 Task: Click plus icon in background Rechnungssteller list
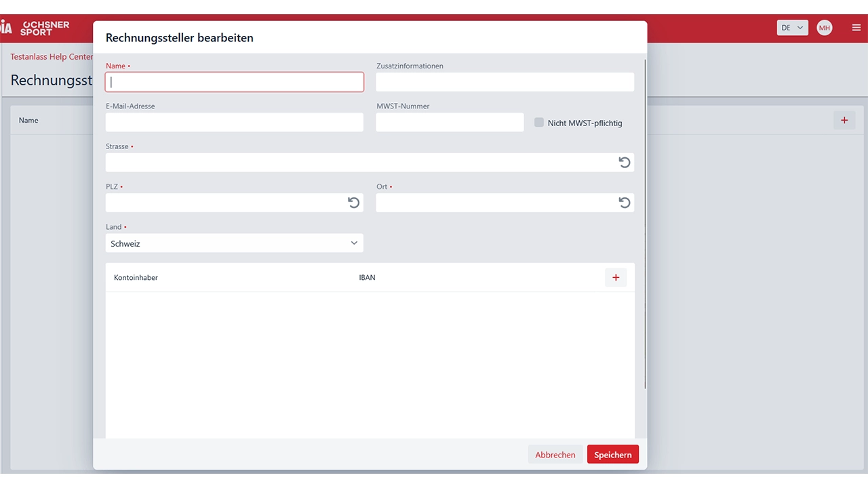click(844, 120)
